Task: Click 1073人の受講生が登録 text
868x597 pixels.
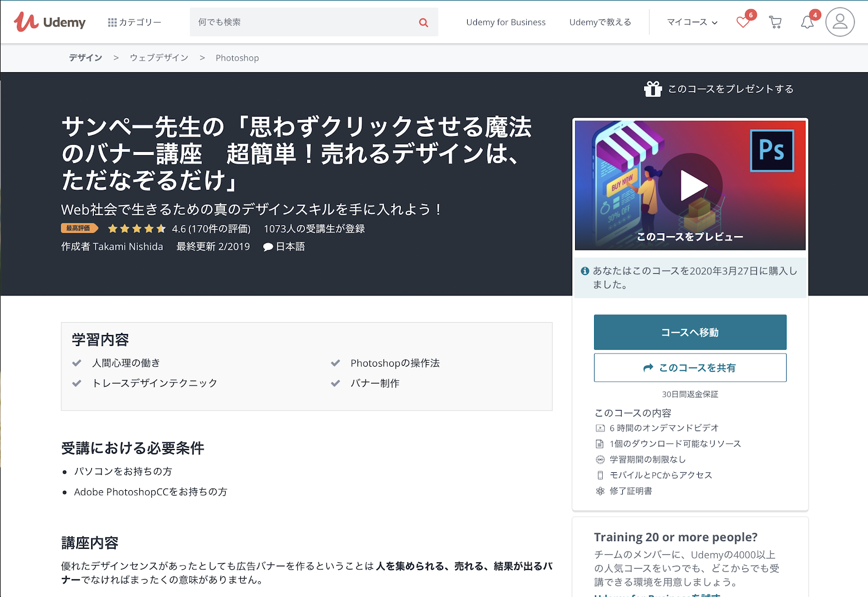Action: [314, 229]
